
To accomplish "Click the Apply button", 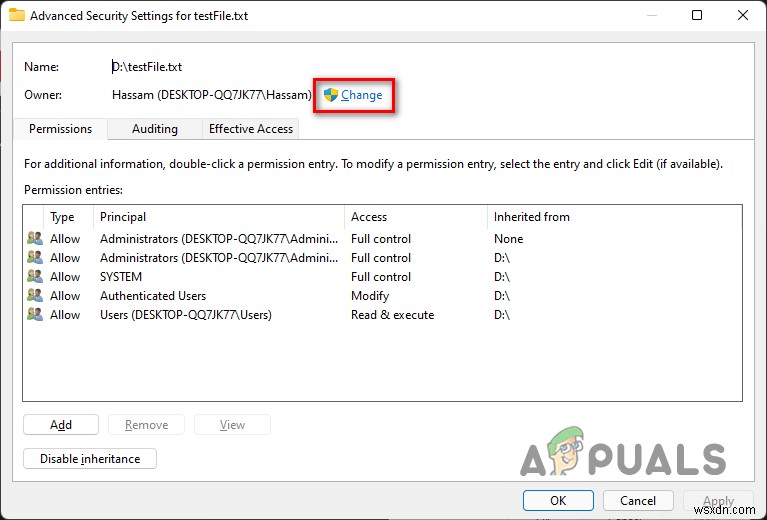I will 718,500.
